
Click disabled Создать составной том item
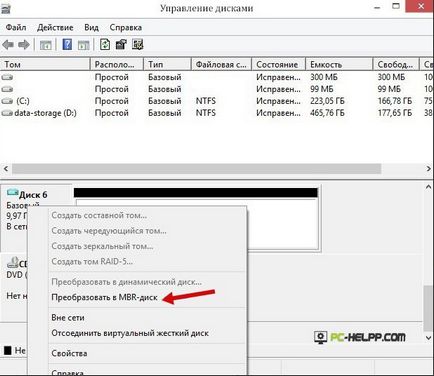(x=99, y=215)
